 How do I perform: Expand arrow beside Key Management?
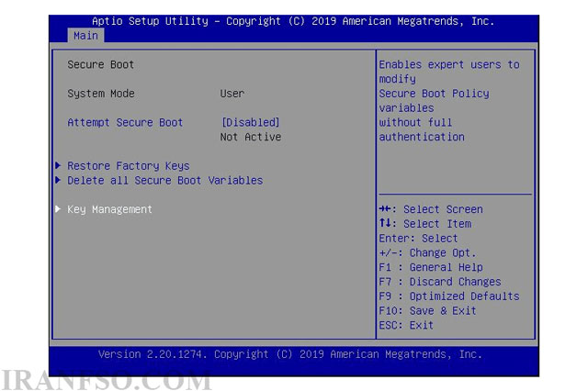[x=58, y=208]
